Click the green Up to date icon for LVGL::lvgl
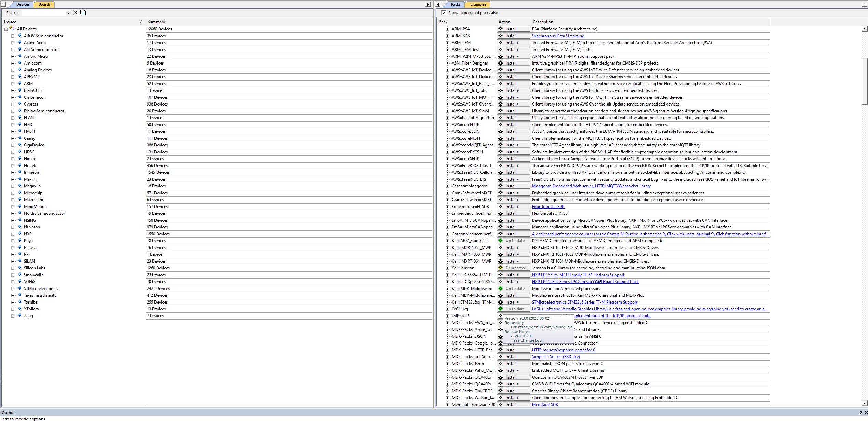 [x=501, y=309]
